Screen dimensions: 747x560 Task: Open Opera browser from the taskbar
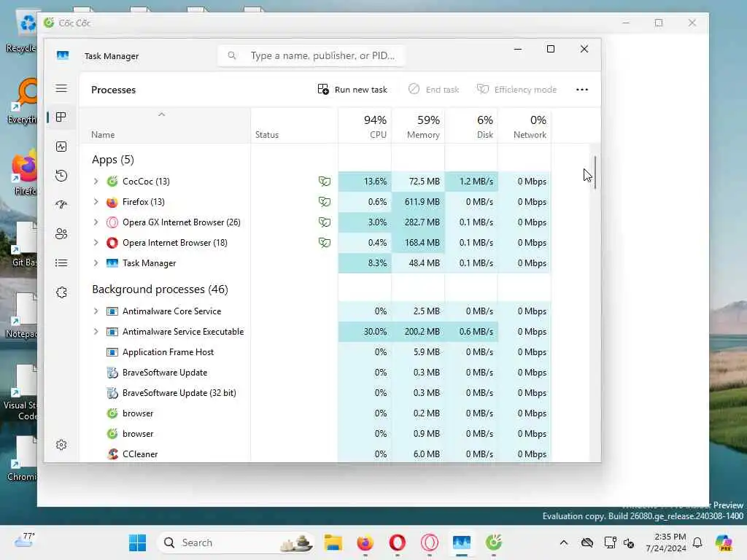[x=398, y=542]
